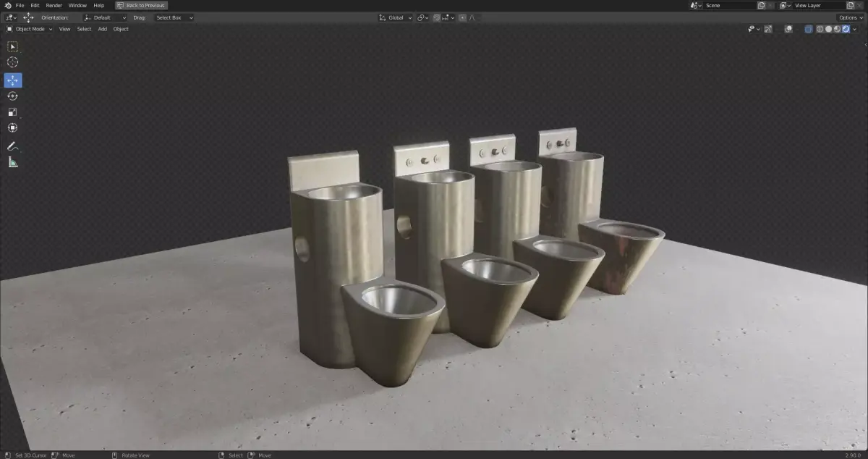This screenshot has height=459, width=868.
Task: Toggle viewport gizmos display
Action: [x=768, y=29]
